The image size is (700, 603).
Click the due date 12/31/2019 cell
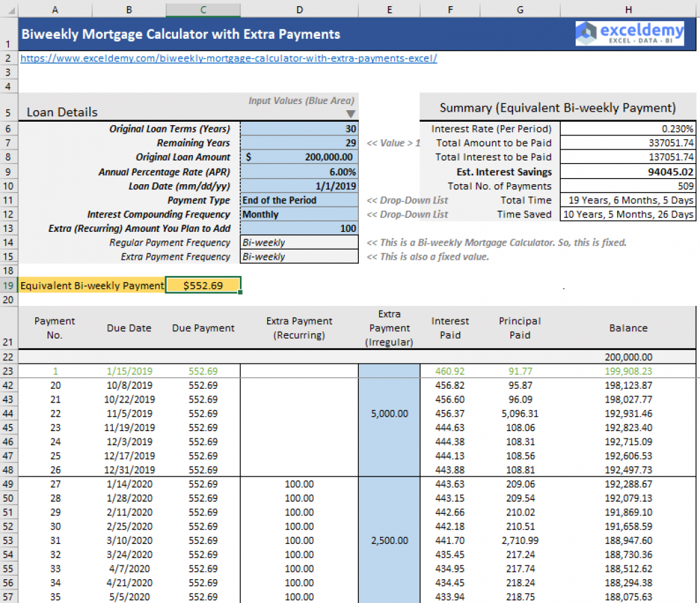[x=129, y=470]
